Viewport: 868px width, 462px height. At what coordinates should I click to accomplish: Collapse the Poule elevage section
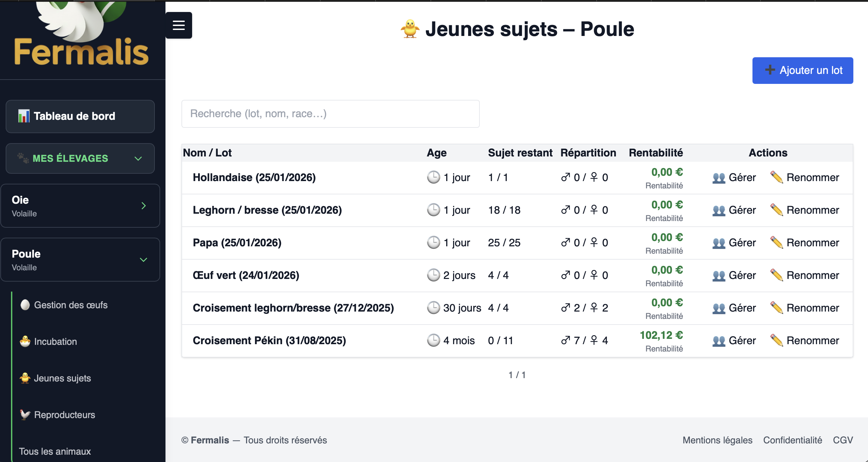(144, 260)
